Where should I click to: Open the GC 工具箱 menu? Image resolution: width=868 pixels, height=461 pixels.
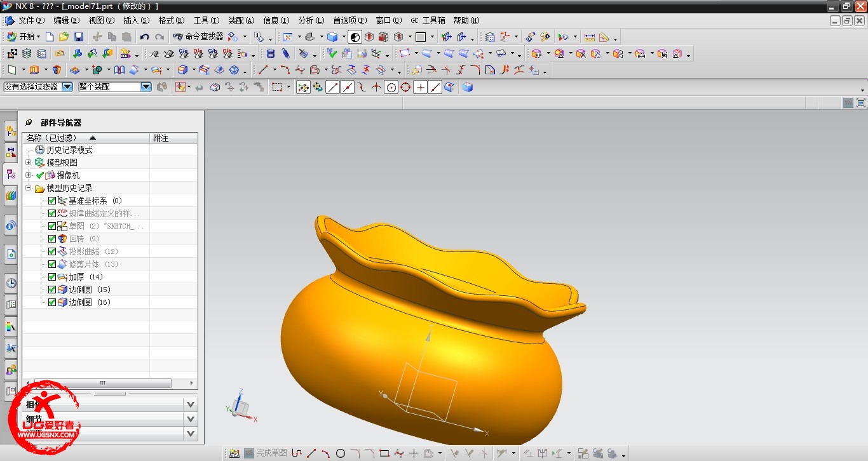click(x=428, y=20)
